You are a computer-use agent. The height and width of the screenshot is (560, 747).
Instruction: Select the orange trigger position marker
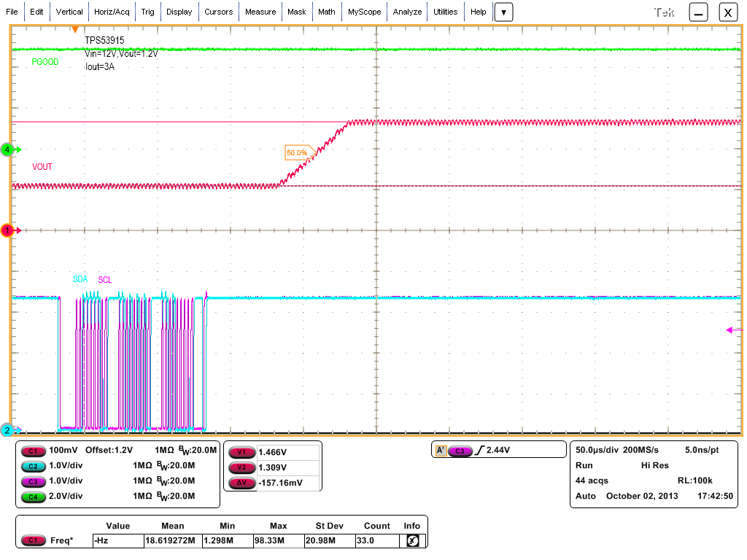[77, 28]
